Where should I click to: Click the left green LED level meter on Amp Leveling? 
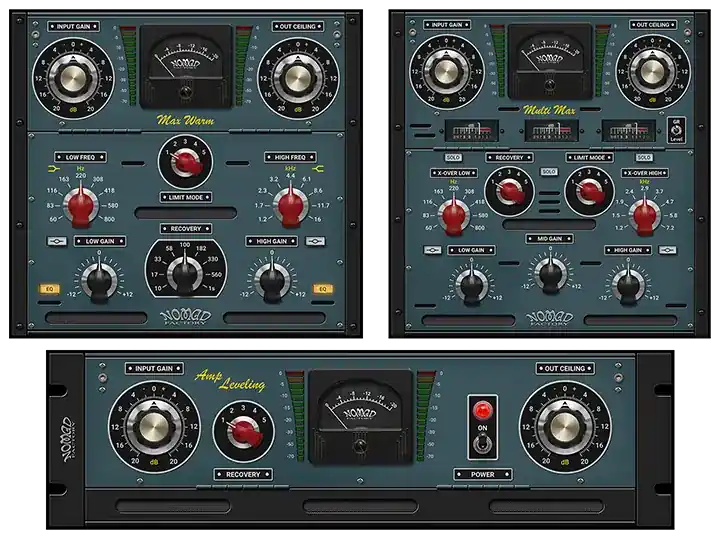tap(296, 416)
